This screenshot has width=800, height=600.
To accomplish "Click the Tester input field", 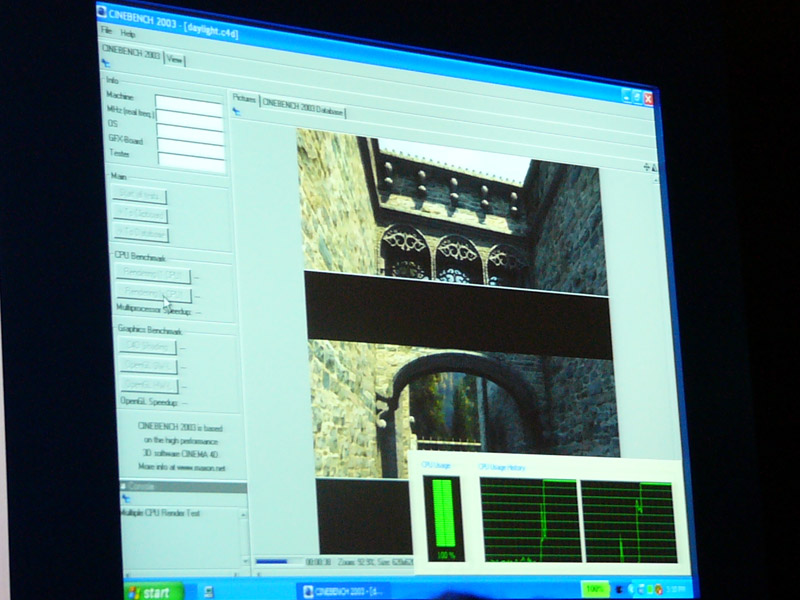I will pyautogui.click(x=191, y=161).
